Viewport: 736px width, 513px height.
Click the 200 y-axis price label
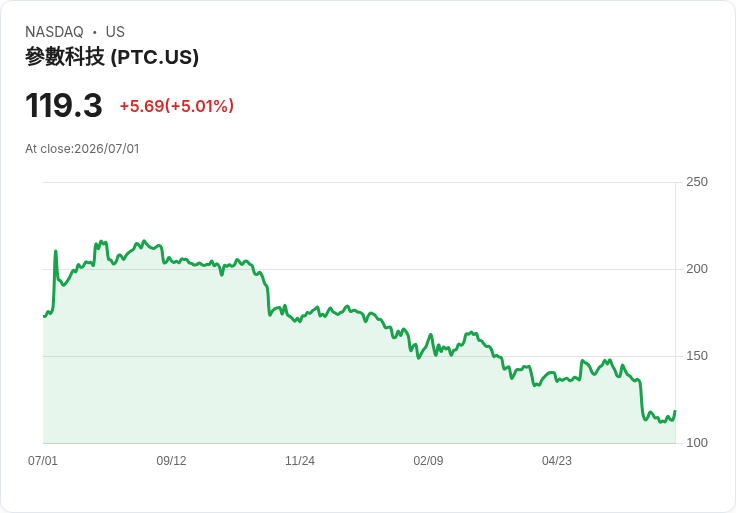697,269
